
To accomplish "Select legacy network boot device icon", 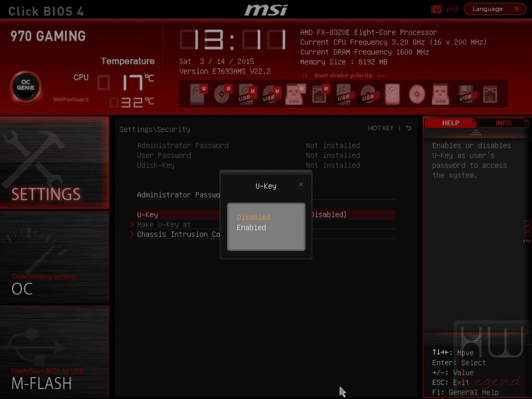I will 490,94.
